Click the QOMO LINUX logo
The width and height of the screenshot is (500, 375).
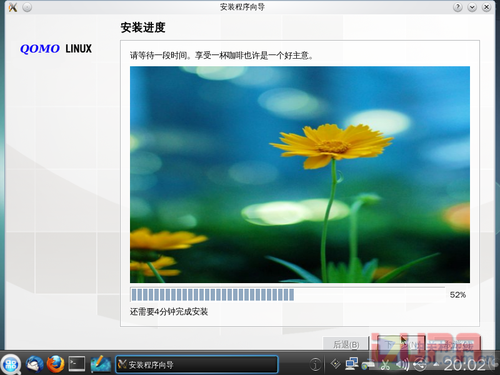[56, 49]
